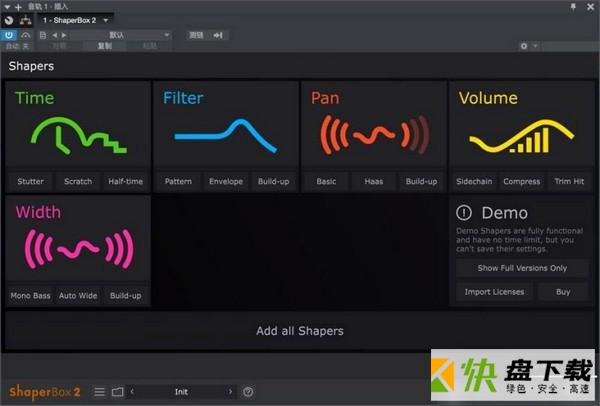Add the Time shaper via its green clock icon
The image size is (600, 406).
[x=78, y=135]
